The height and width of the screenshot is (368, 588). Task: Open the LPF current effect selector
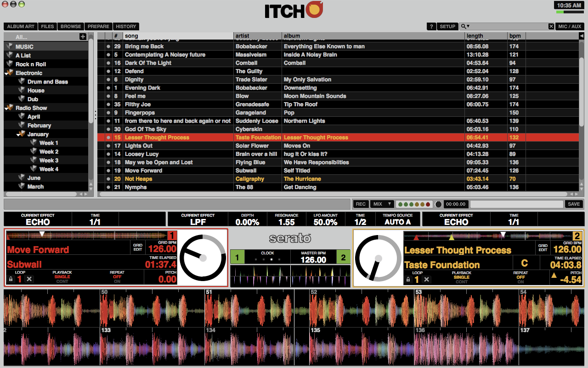(x=198, y=219)
